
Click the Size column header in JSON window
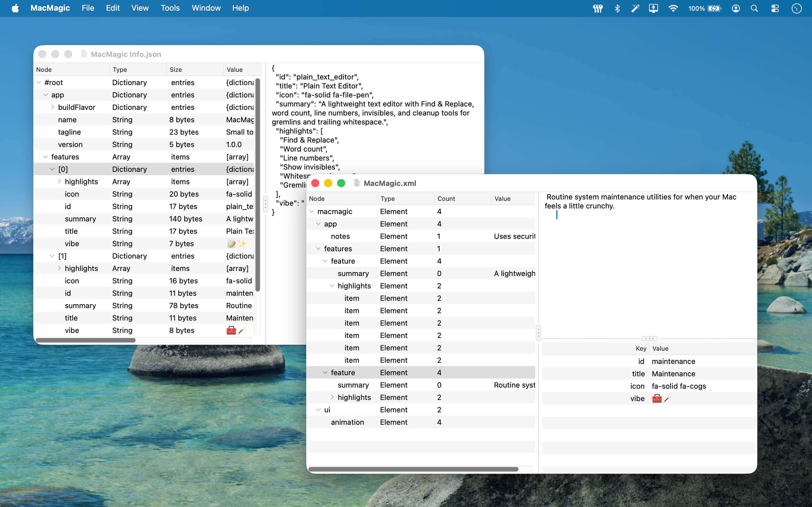[x=175, y=69]
